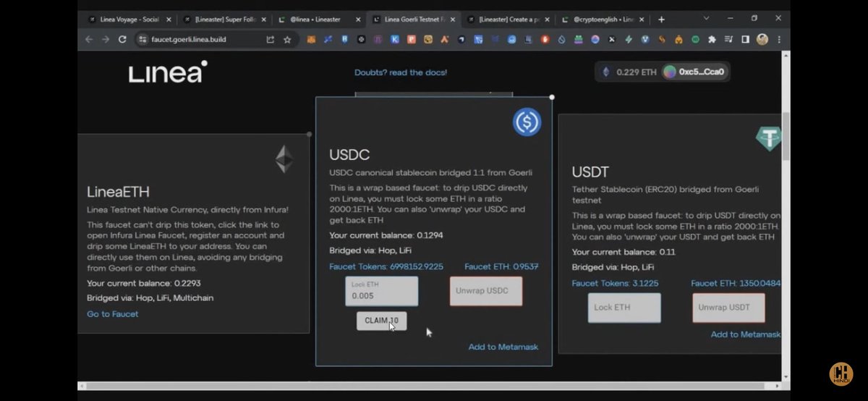Click Add to Metamask on the USDT card
868x401 pixels.
pos(746,334)
